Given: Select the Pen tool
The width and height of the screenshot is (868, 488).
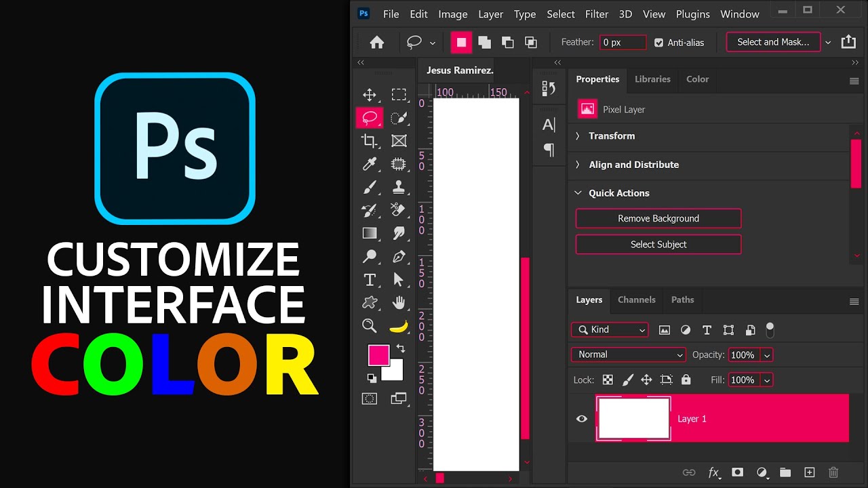Looking at the screenshot, I should 399,256.
